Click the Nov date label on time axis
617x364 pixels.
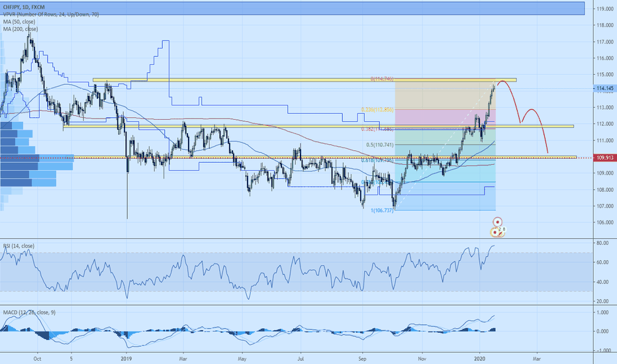pos(422,359)
